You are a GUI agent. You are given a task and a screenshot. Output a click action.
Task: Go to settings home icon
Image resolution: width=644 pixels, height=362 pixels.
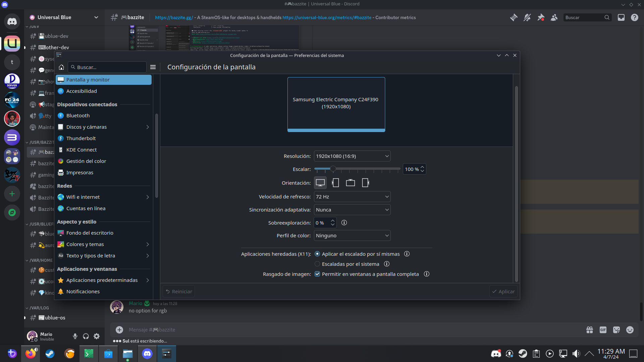(x=61, y=67)
